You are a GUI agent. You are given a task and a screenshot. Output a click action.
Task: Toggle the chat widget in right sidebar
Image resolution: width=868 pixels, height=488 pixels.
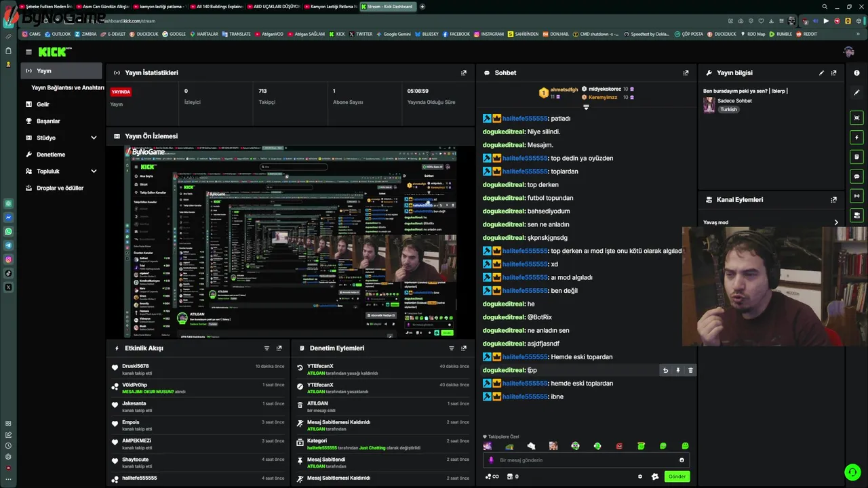tap(857, 176)
